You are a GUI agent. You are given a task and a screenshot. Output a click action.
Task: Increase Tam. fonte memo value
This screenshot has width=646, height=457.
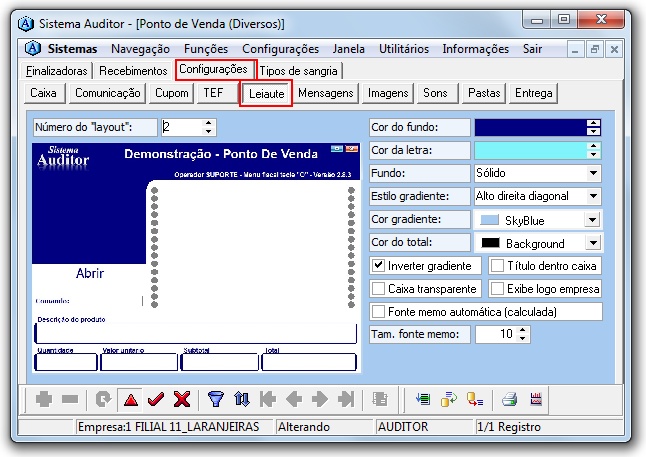522,330
